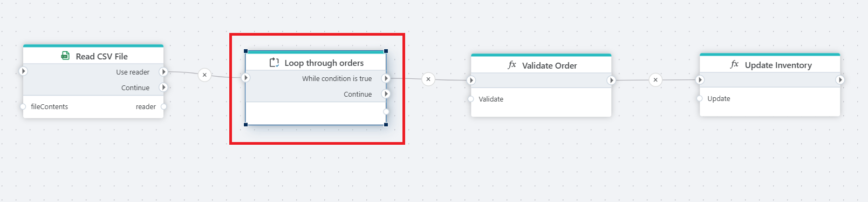Click While condition is true output port
This screenshot has height=202, width=868.
[386, 78]
